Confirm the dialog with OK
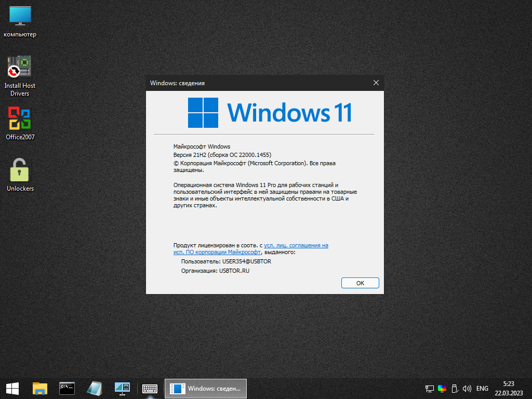 click(360, 283)
